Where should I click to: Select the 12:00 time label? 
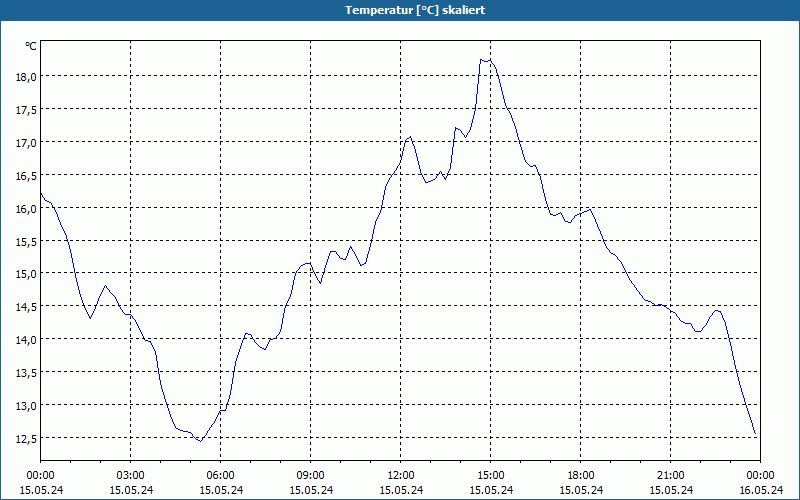(401, 476)
